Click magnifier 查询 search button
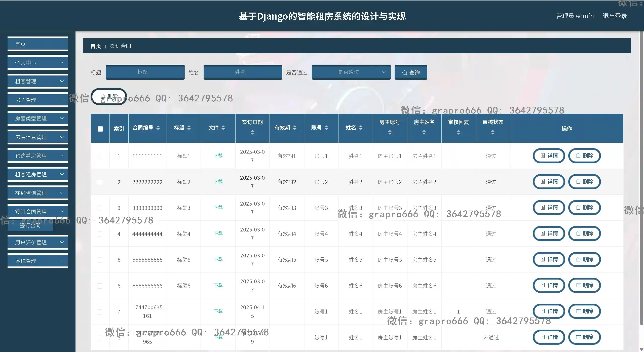This screenshot has height=352, width=644. point(411,72)
